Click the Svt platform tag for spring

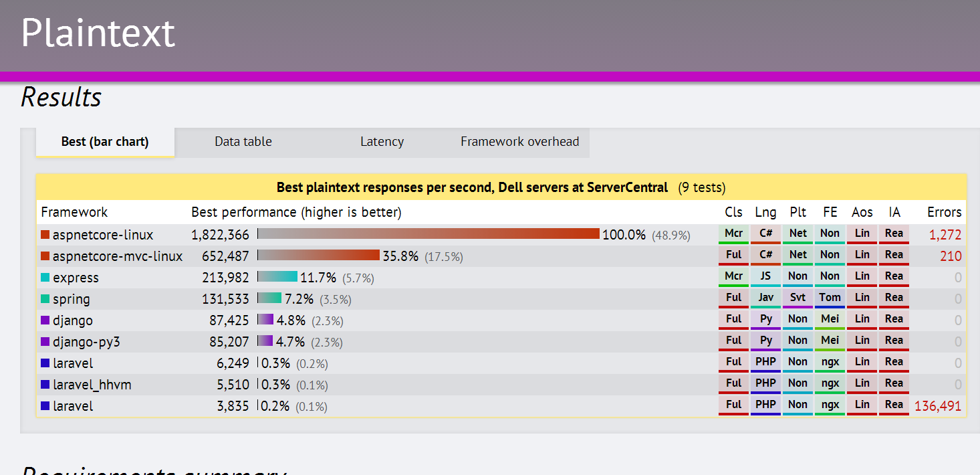pyautogui.click(x=798, y=298)
